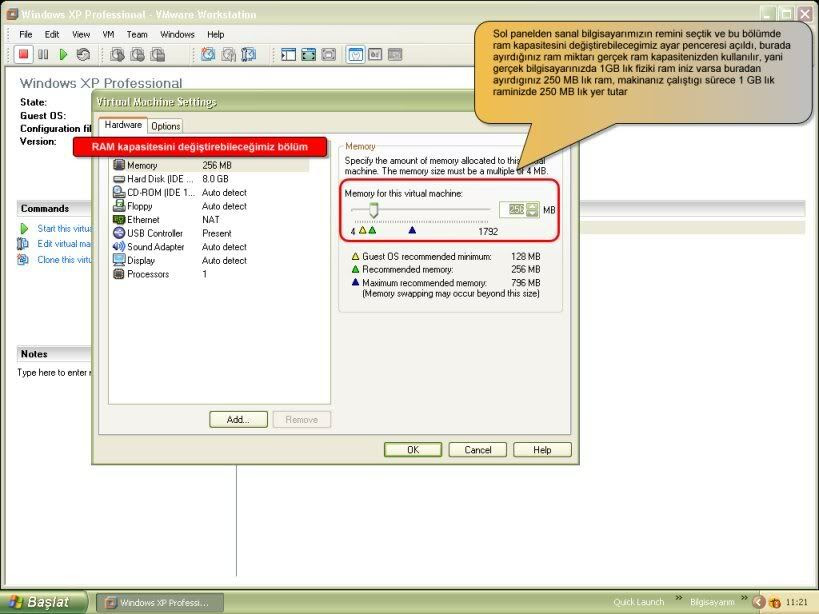Screen dimensions: 819x614
Task: Click the Take Snapshot icon with red clock
Action: 208,54
